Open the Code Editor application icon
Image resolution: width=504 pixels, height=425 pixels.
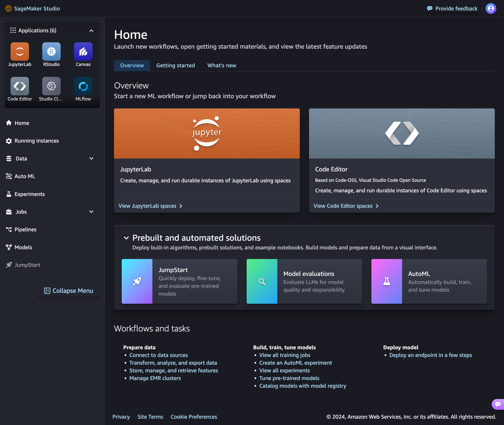20,86
